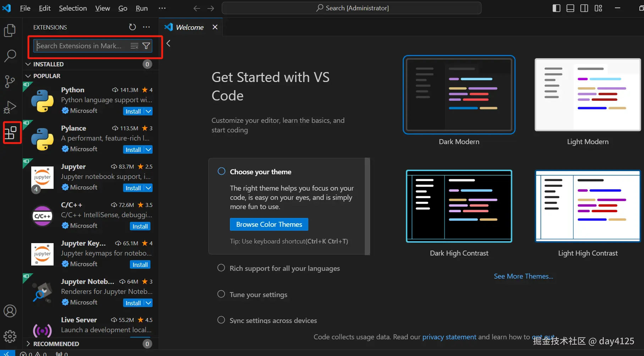Switch to the Welcome tab

click(190, 27)
